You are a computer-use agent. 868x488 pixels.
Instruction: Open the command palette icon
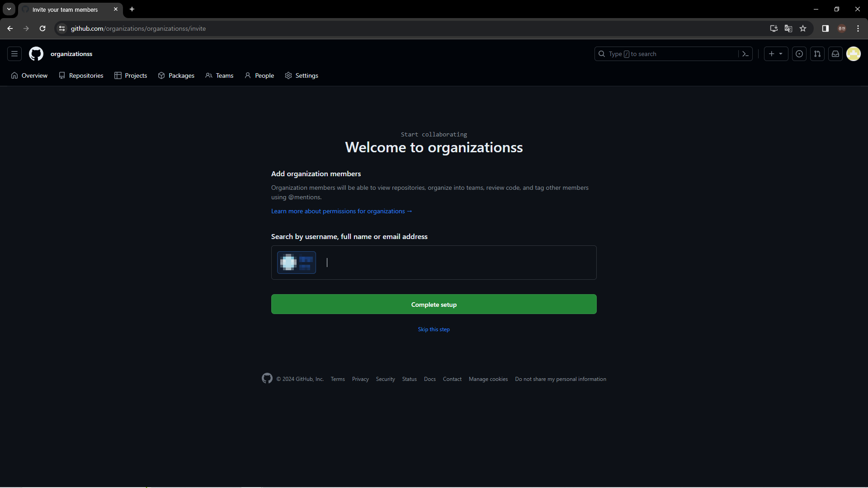(x=745, y=54)
